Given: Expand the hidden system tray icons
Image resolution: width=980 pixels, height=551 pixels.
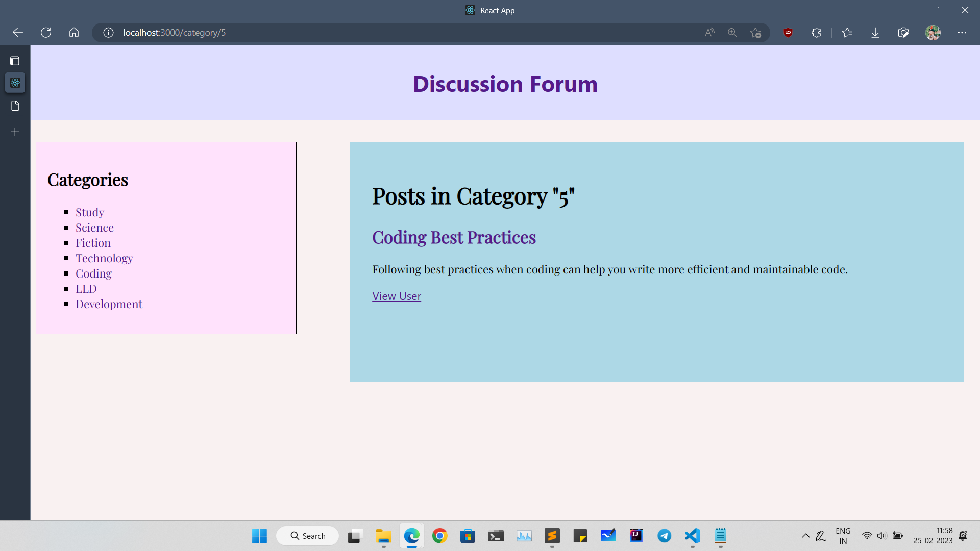Looking at the screenshot, I should coord(806,536).
